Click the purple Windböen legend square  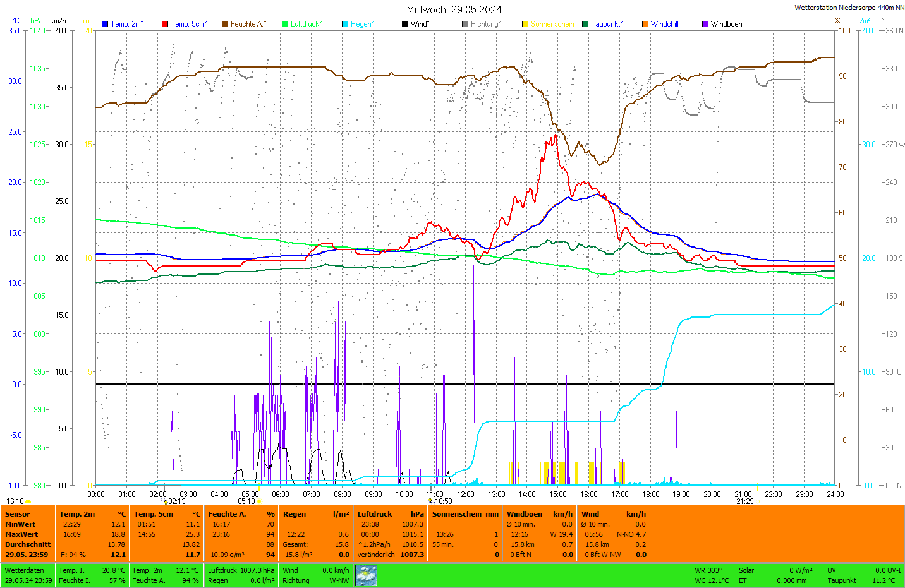(x=705, y=24)
